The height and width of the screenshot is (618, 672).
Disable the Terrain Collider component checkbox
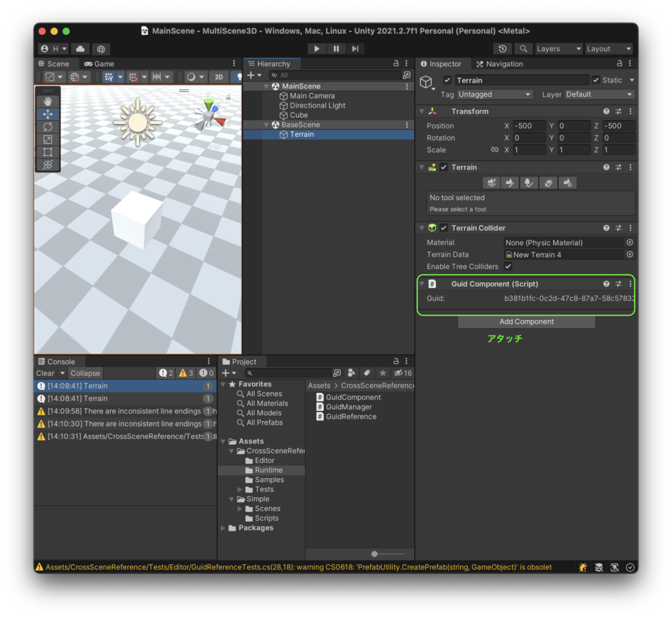click(x=444, y=228)
